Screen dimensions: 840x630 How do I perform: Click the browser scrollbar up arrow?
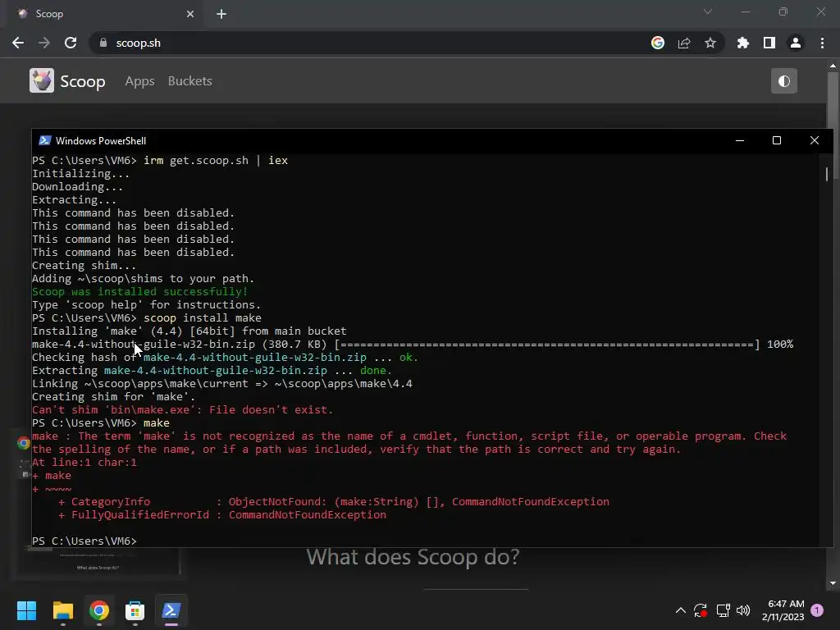click(x=833, y=66)
